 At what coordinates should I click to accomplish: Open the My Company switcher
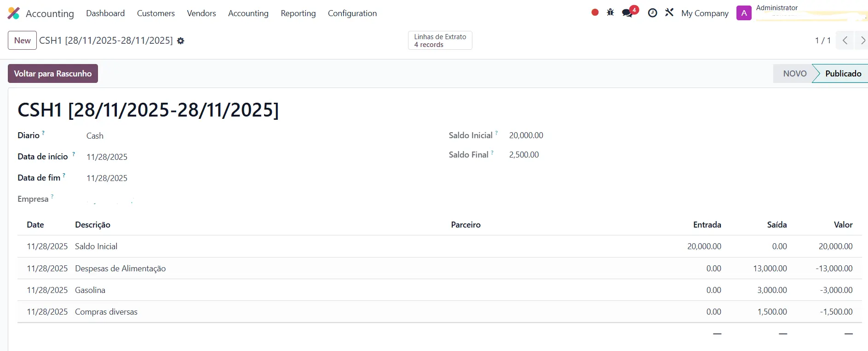[705, 13]
